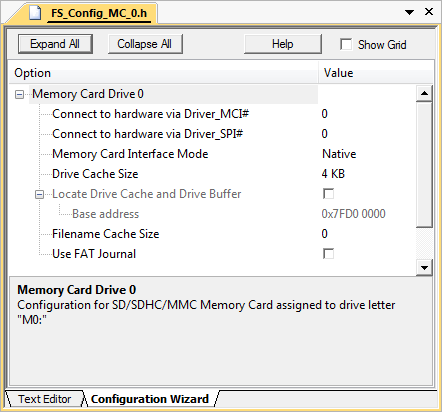Collapse the Memory Card Drive 0 node
Screen dimensions: 442x412
coord(19,94)
